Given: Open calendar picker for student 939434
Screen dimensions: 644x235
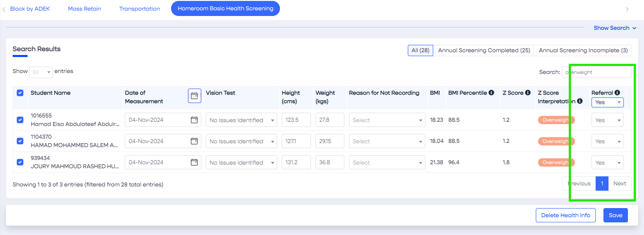Looking at the screenshot, I should (x=194, y=163).
